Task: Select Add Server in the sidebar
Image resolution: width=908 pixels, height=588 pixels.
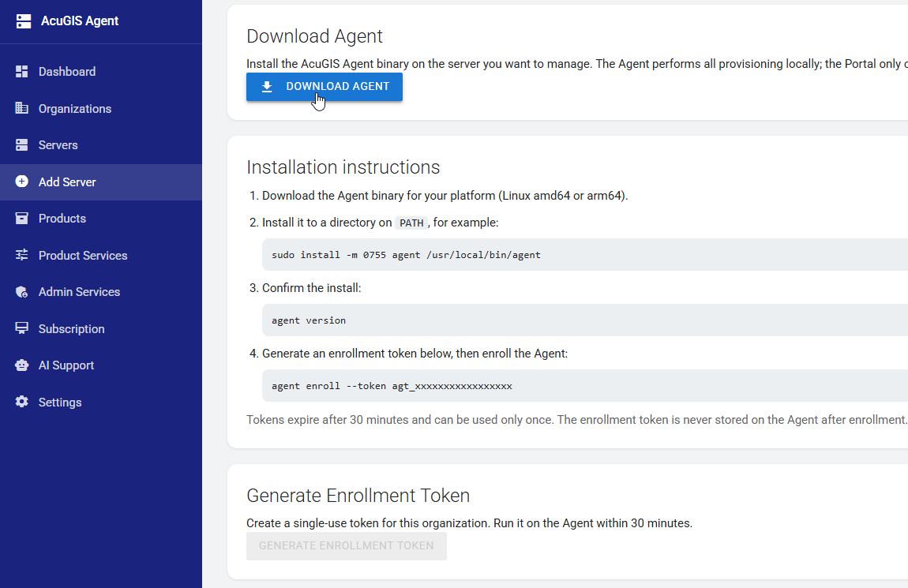Action: tap(101, 182)
